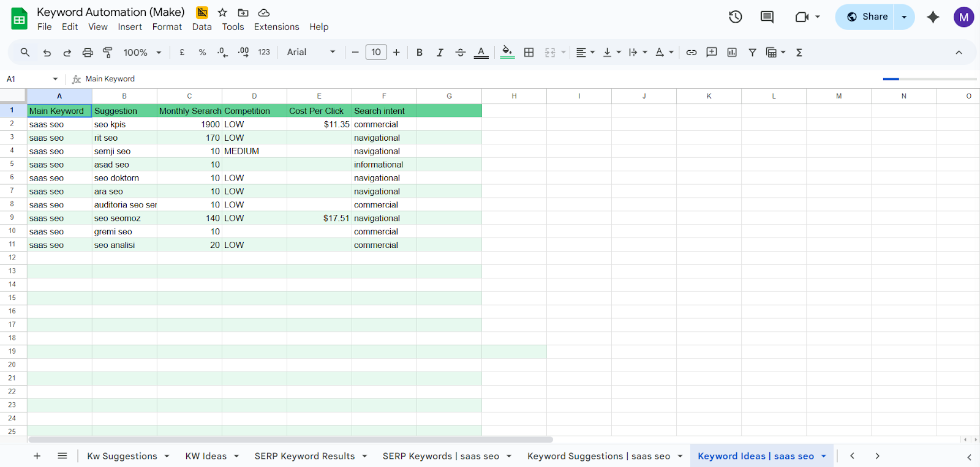Open the zoom 100% dropdown
The height and width of the screenshot is (467, 980).
click(142, 53)
